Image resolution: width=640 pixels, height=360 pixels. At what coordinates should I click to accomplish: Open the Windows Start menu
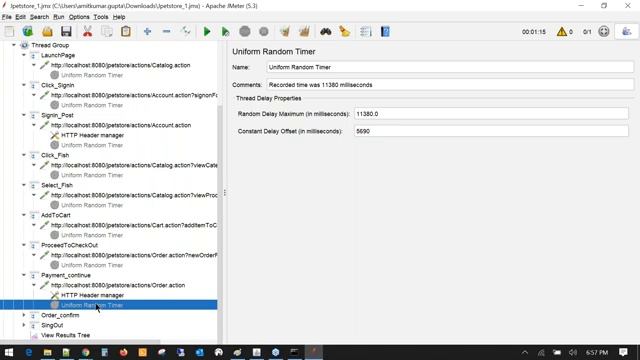[9, 352]
